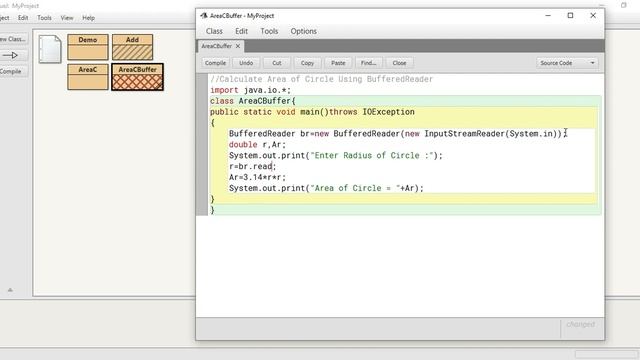The height and width of the screenshot is (360, 640).
Task: Open the Class menu in editor window
Action: 214,31
